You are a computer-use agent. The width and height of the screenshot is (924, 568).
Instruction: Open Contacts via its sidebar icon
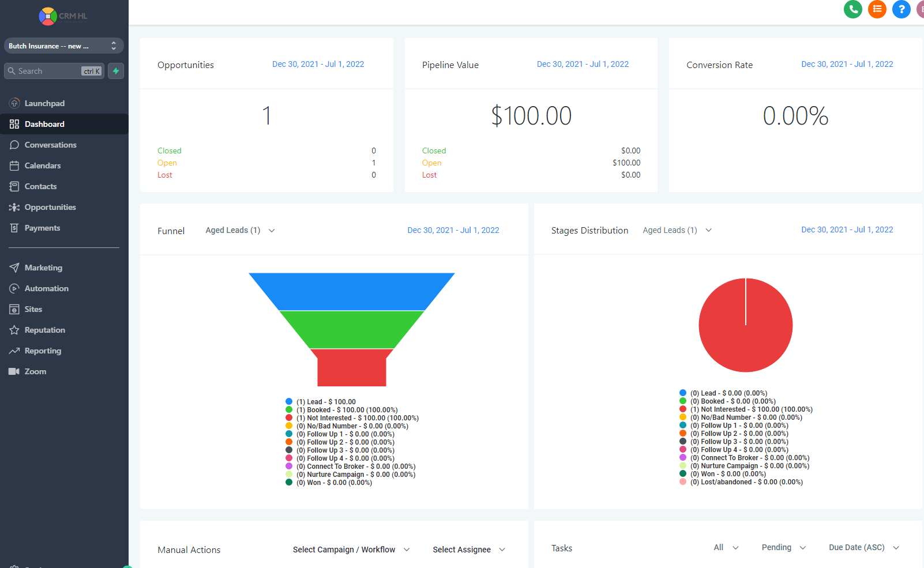coord(14,186)
